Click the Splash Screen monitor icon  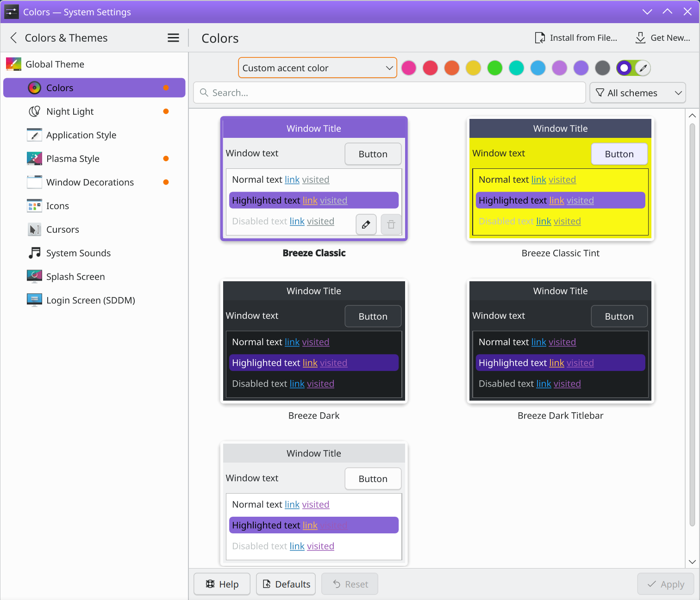(34, 277)
